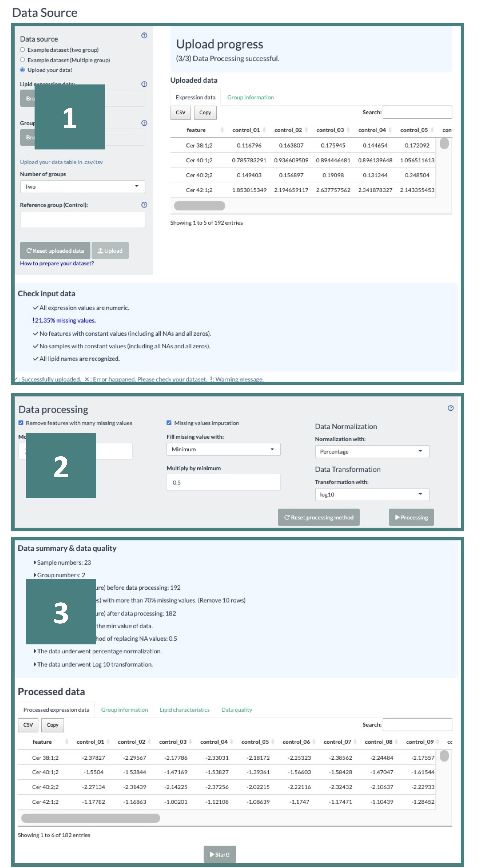478x868 pixels.
Task: Open Fill missing value with dropdown
Action: [x=223, y=449]
